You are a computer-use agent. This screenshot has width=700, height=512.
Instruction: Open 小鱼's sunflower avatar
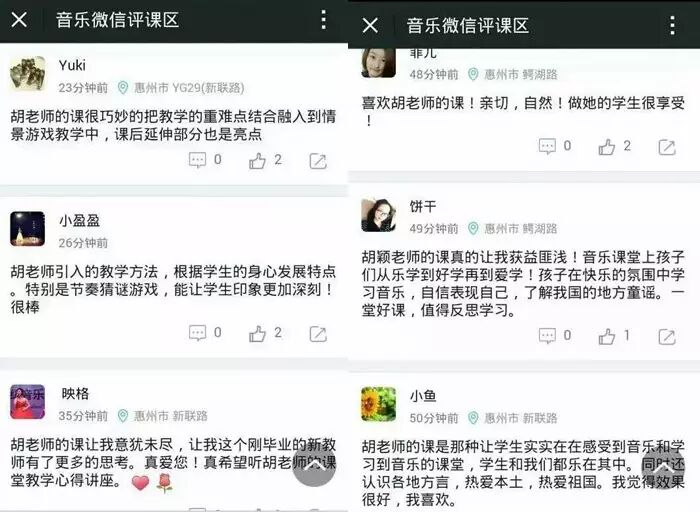click(378, 404)
